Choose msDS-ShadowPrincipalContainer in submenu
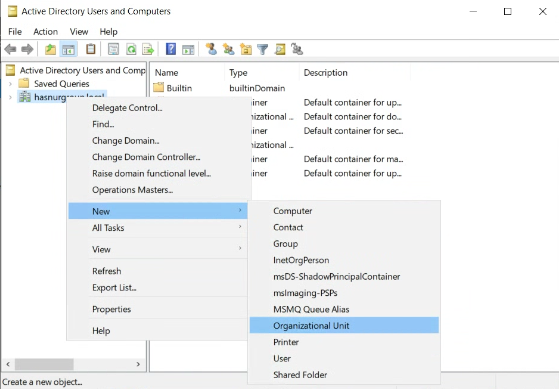Screen dimensions: 559x389 click(344, 276)
